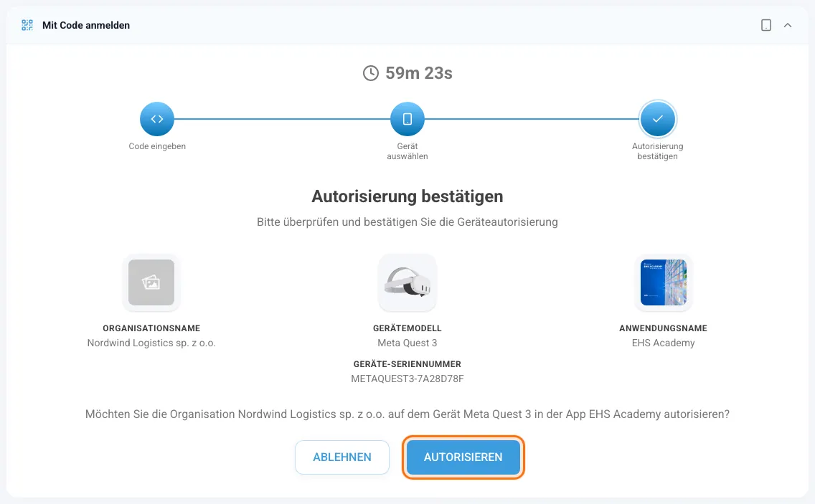This screenshot has height=504, width=815.
Task: Click the ABLEHNEN button
Action: (342, 457)
